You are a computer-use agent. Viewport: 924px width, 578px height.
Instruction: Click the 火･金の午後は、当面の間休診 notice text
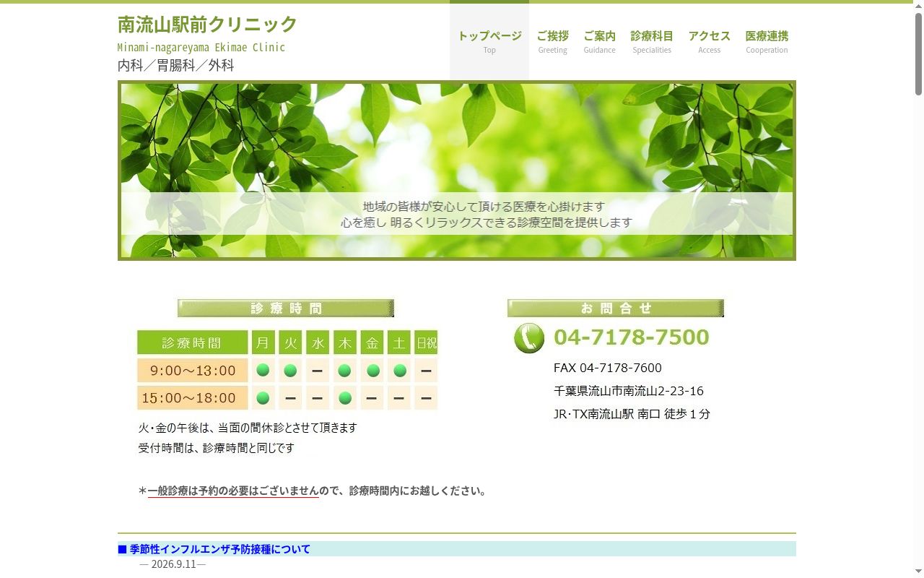coord(248,428)
